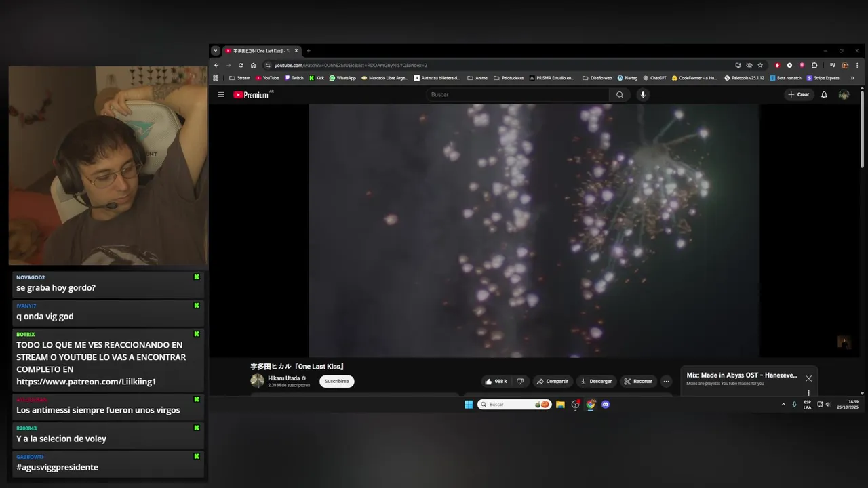The width and height of the screenshot is (868, 488).
Task: Open the Stripe Express bookmark
Action: [823, 78]
